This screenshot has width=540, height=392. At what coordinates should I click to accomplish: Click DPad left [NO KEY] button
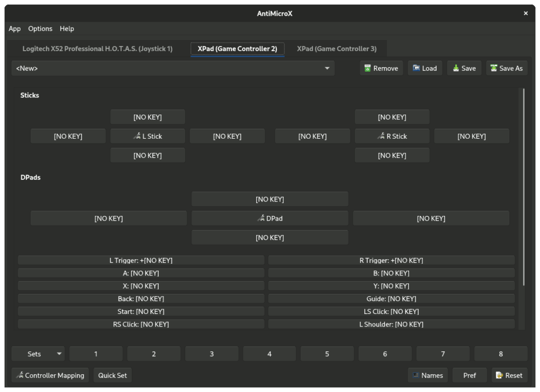click(x=109, y=218)
